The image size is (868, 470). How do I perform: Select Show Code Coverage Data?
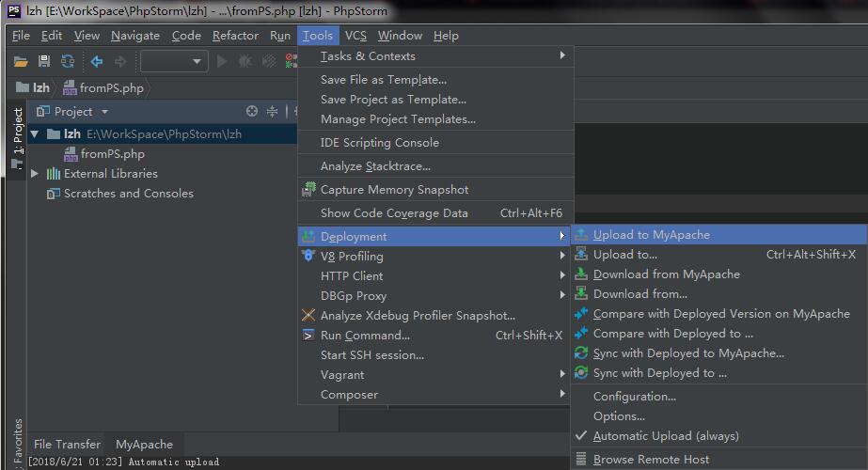pyautogui.click(x=435, y=213)
